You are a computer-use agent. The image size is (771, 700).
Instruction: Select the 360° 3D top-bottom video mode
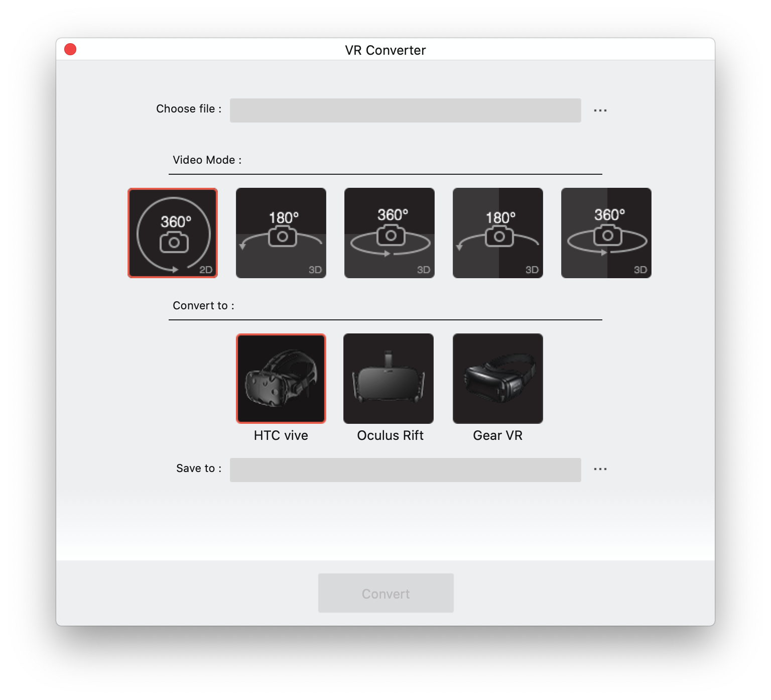[390, 233]
